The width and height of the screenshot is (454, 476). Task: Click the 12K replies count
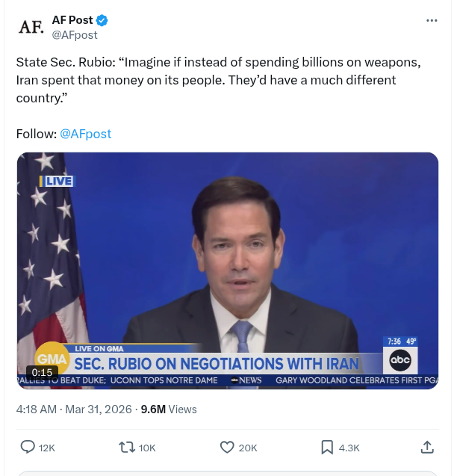47,448
